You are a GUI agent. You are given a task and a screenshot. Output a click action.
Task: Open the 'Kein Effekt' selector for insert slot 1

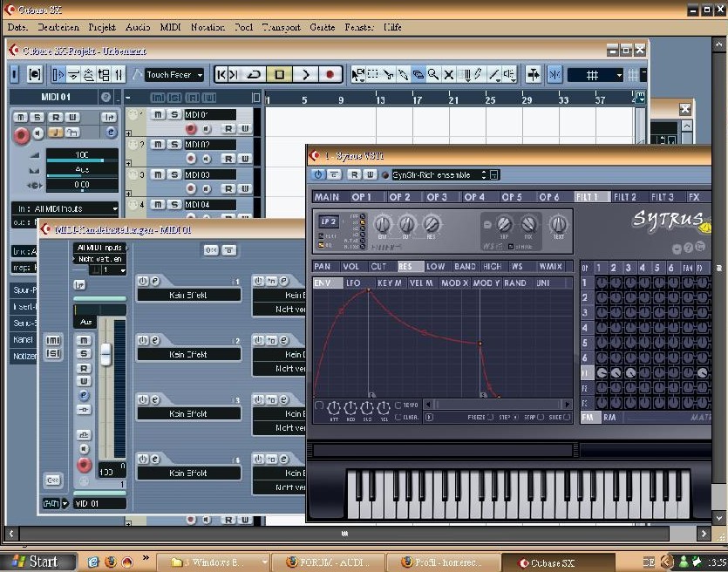tap(189, 295)
